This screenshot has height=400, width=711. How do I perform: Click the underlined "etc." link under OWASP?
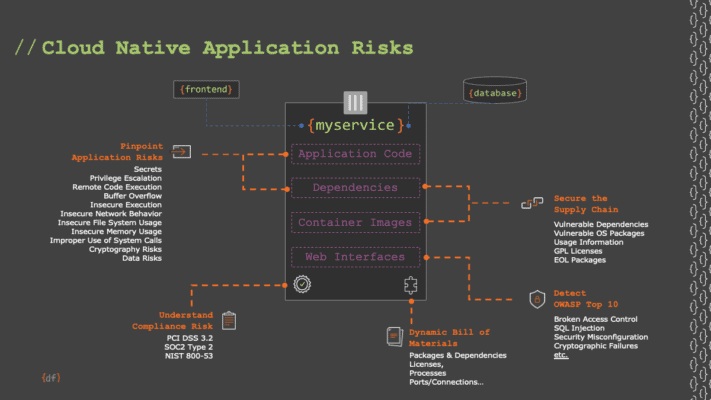[x=562, y=355]
